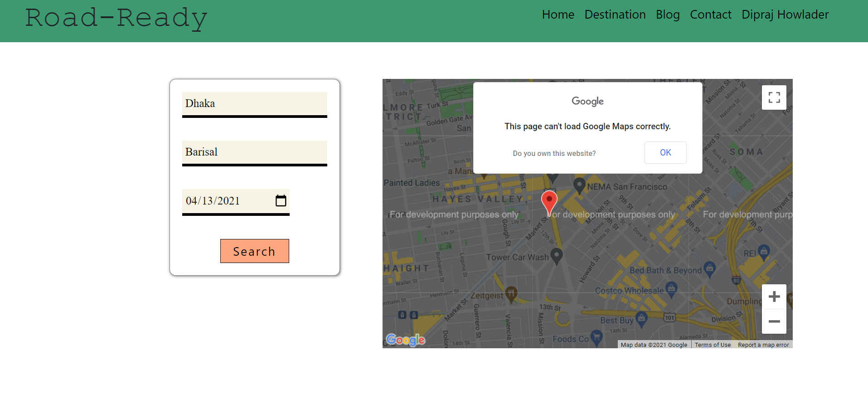The width and height of the screenshot is (868, 414).
Task: Click the Google logo in the warning dialog
Action: pyautogui.click(x=587, y=101)
